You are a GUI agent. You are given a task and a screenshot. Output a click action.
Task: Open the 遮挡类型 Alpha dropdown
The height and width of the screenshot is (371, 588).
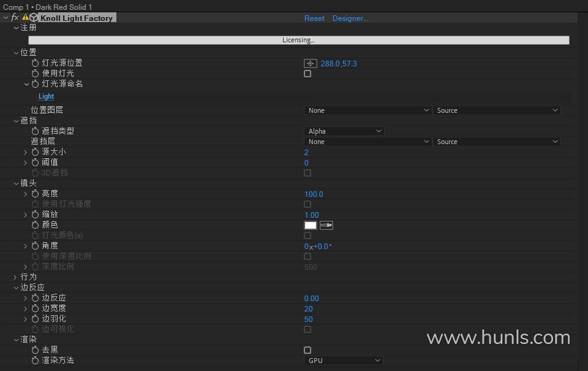pyautogui.click(x=344, y=131)
